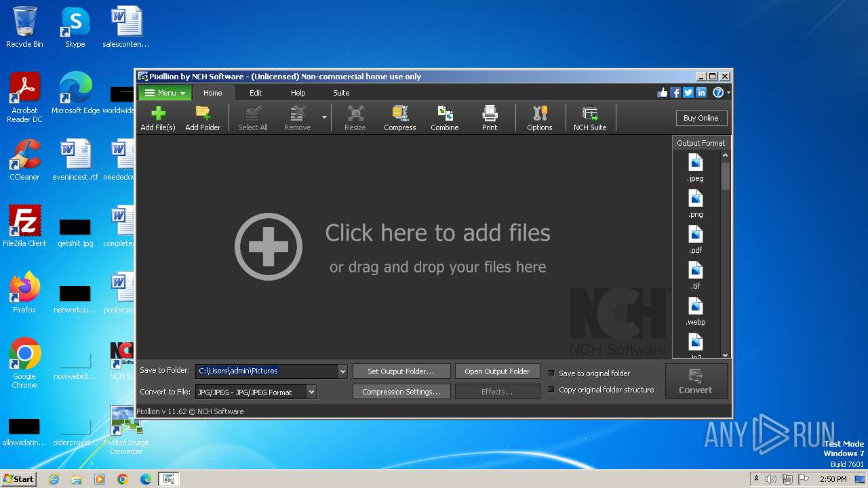The height and width of the screenshot is (488, 868).
Task: Click the Output Format scrollbar thumb
Action: click(x=726, y=176)
